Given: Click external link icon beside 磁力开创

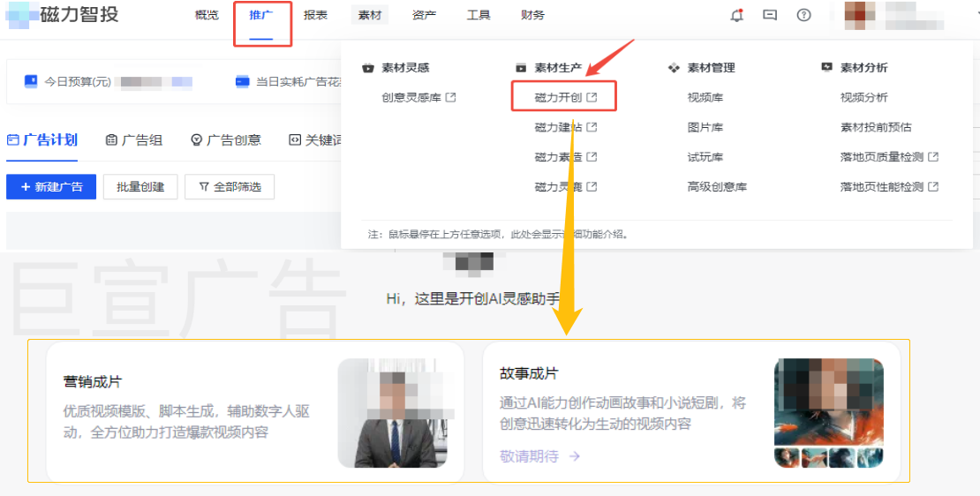Looking at the screenshot, I should [592, 97].
